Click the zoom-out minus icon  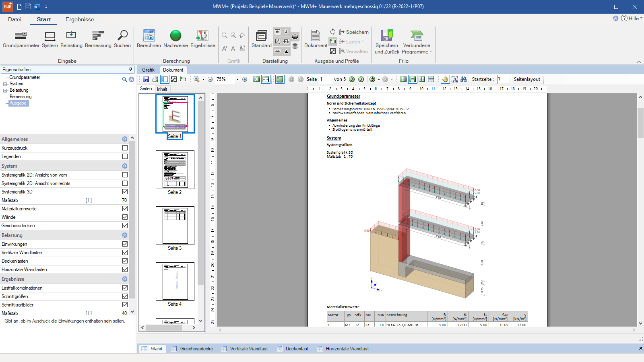coord(210,79)
